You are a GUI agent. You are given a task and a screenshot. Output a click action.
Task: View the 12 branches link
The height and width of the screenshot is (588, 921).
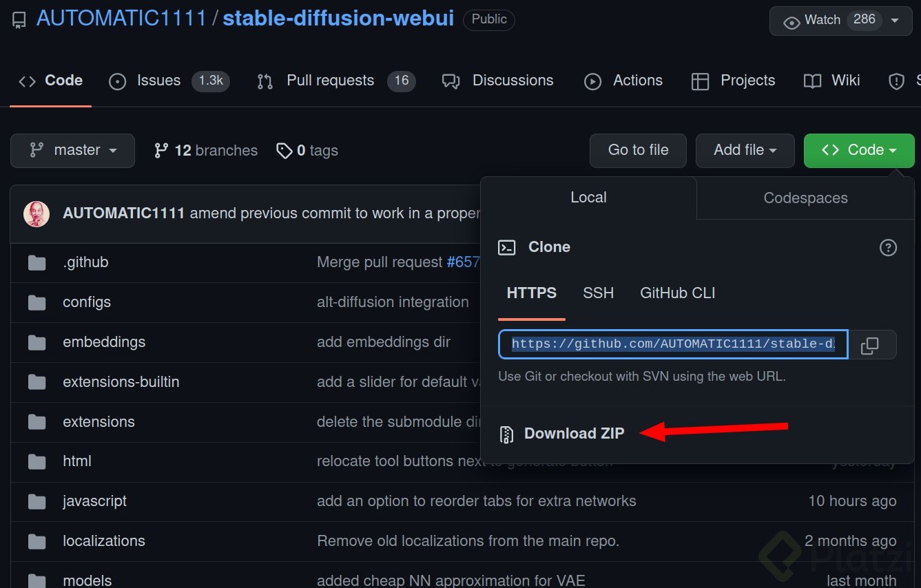point(206,151)
